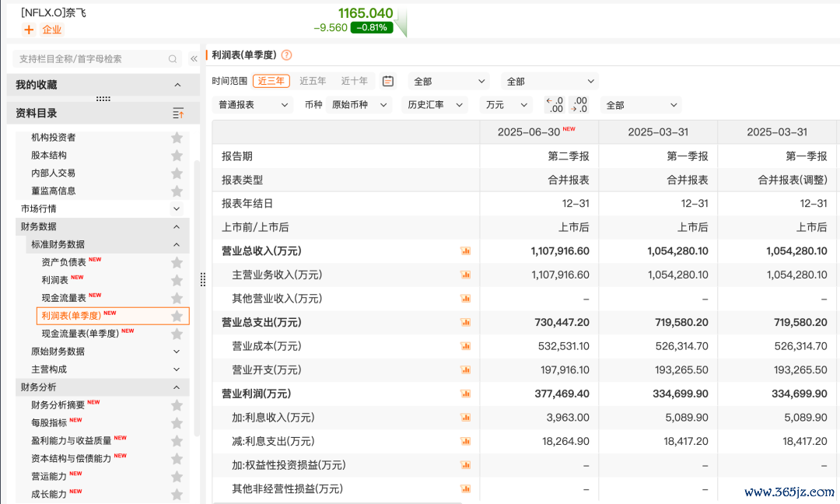
Task: Star the 现金流量表 entry
Action: (x=177, y=298)
